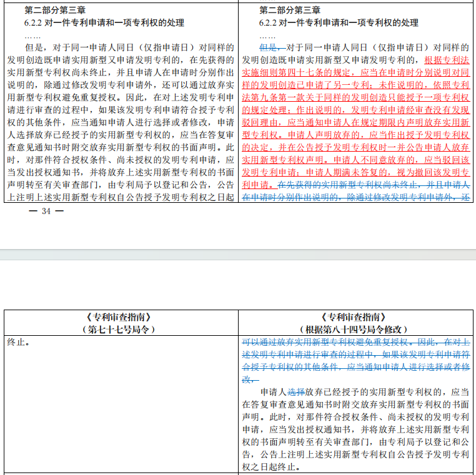Viewport: 476px width, 475px height.
Task: Click left line starting "用新型专利权避免重复授权。因此"
Action: [121, 97]
